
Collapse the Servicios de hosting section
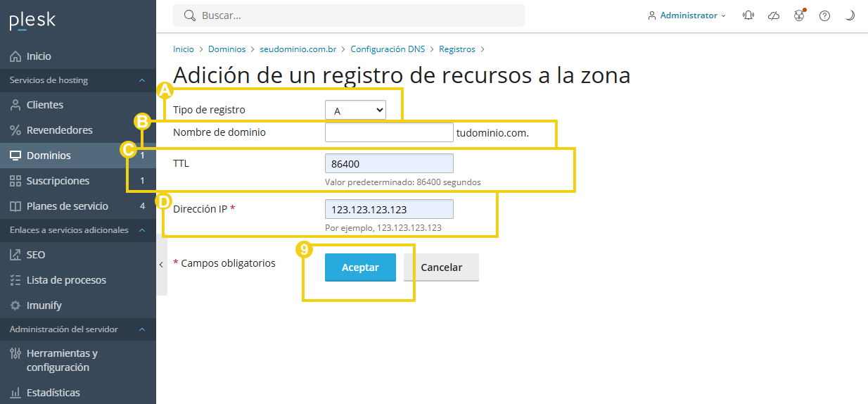point(141,80)
